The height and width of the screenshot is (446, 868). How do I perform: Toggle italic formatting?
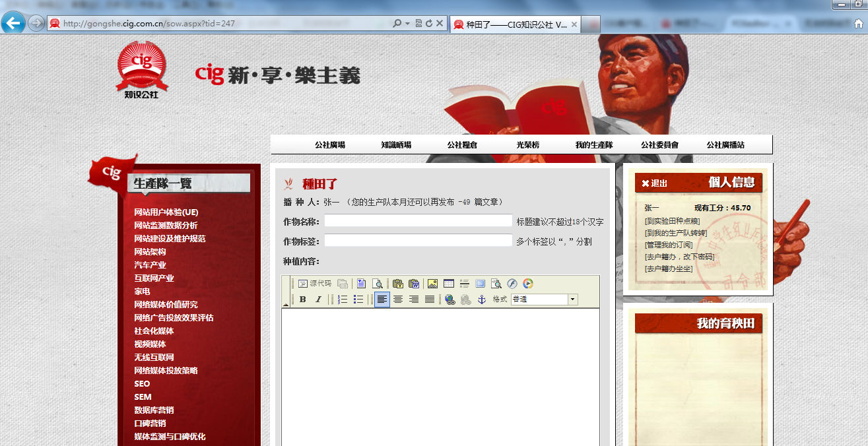click(318, 300)
